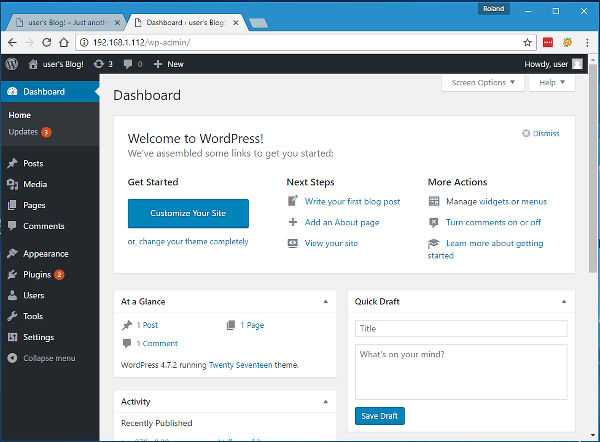Click the red extension icon in Chrome toolbar

click(x=548, y=42)
